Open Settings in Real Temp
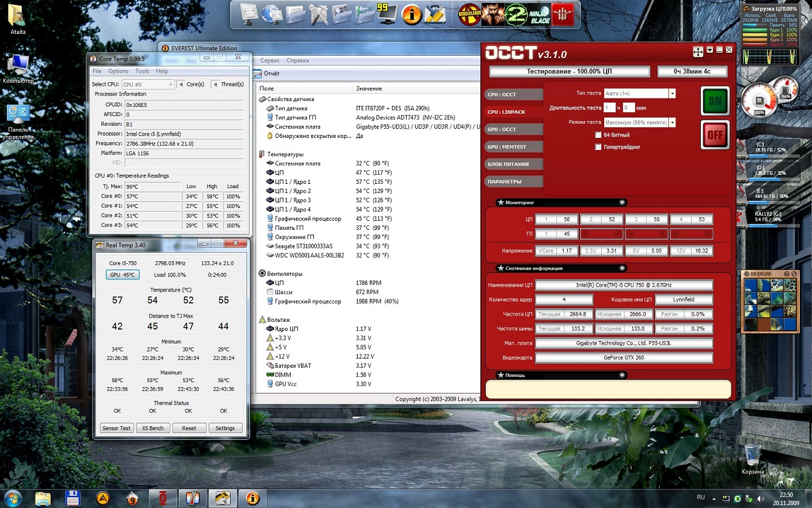This screenshot has width=812, height=508. pos(225,428)
